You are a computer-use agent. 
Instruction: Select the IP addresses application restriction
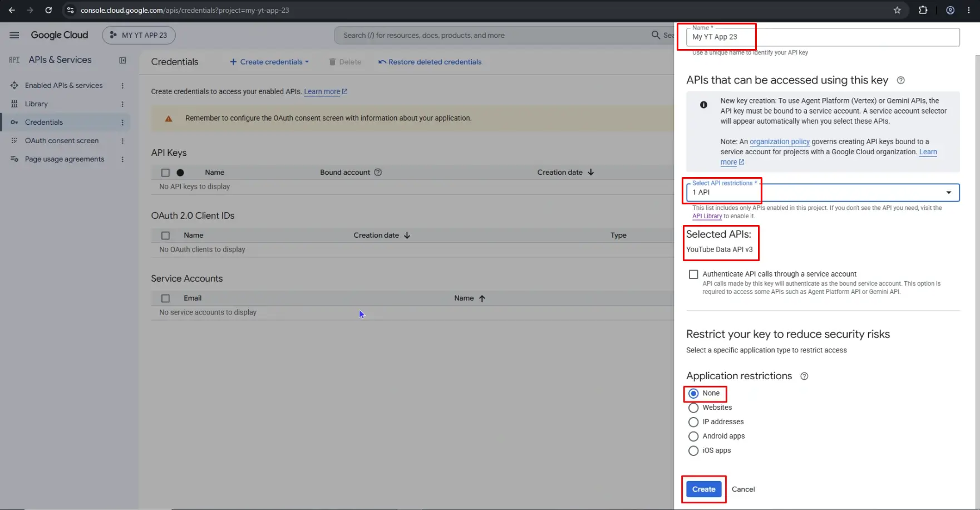pos(693,422)
